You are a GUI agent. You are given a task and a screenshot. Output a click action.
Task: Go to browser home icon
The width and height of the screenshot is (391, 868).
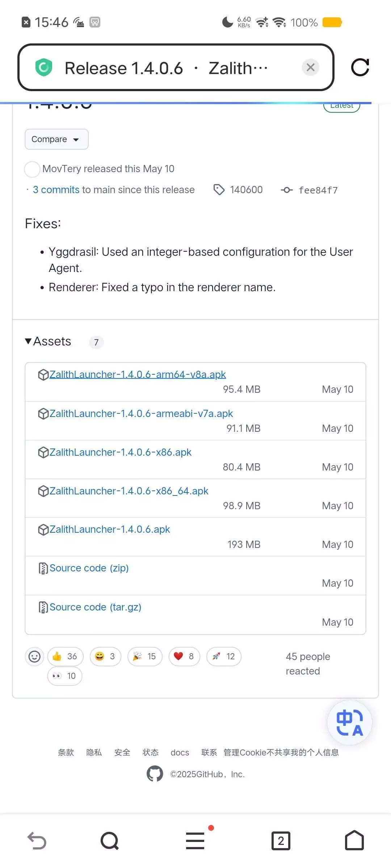354,841
